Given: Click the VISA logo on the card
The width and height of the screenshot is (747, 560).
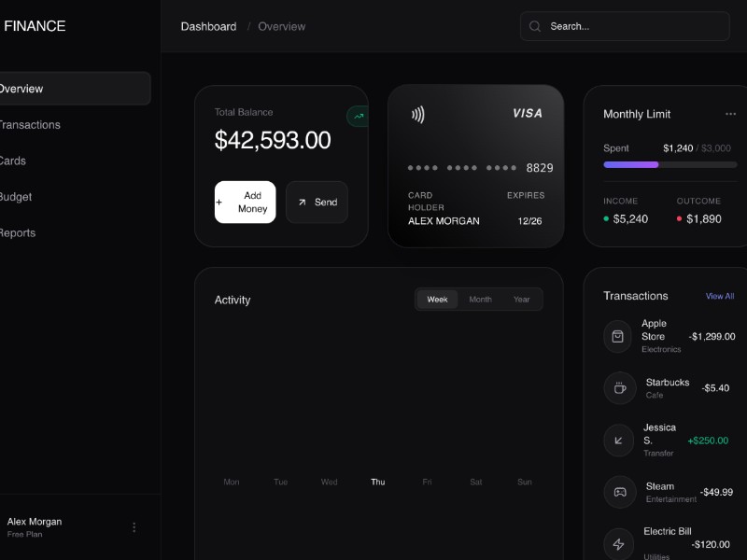Looking at the screenshot, I should point(526,113).
